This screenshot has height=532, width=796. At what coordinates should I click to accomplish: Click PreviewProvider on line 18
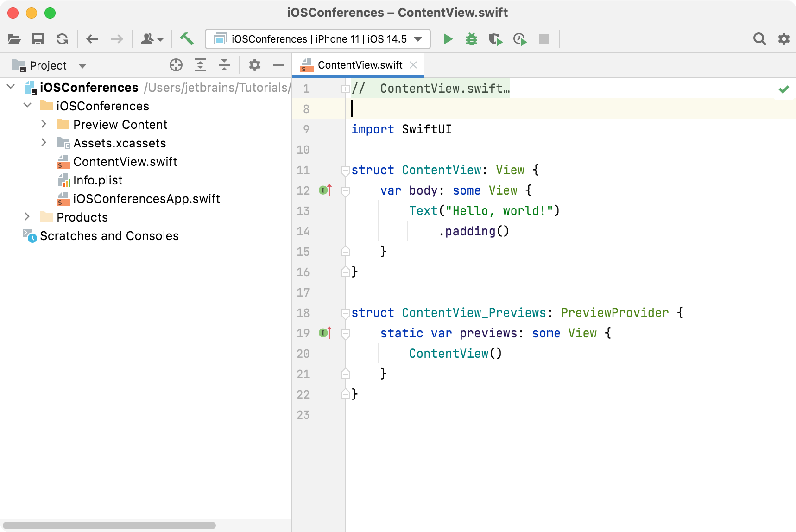pyautogui.click(x=615, y=313)
